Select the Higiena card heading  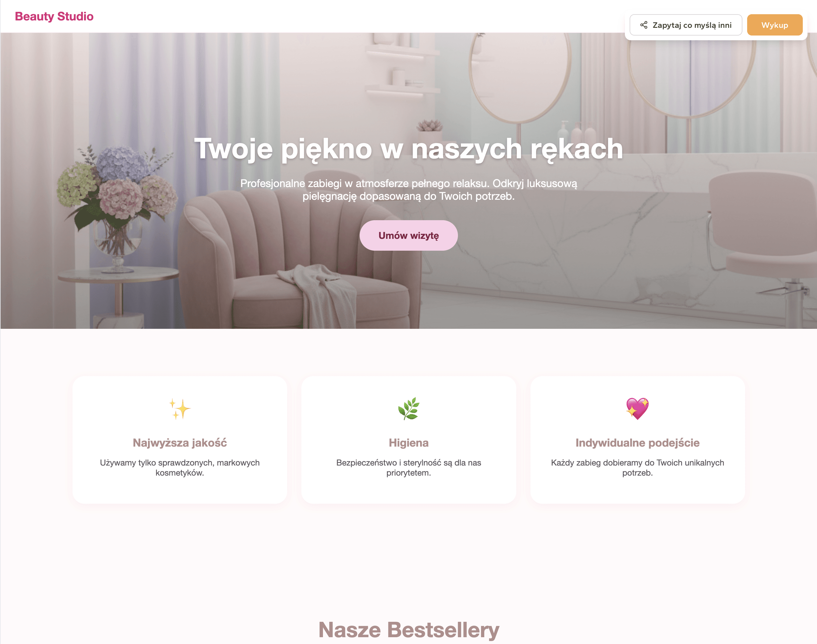[408, 443]
